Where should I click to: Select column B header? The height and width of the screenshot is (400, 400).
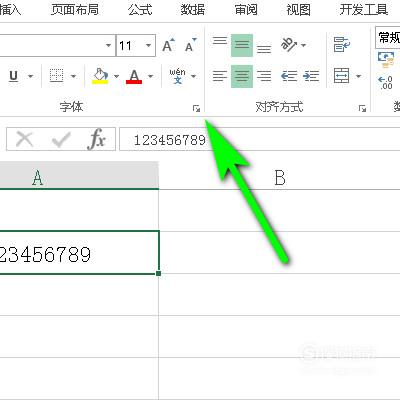click(280, 176)
